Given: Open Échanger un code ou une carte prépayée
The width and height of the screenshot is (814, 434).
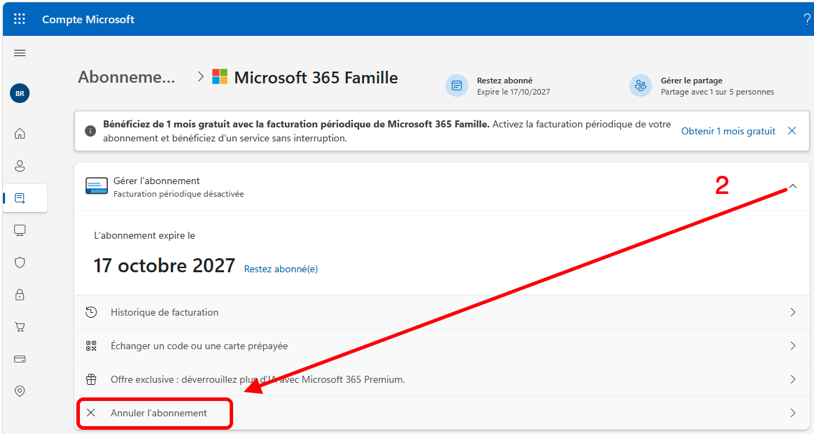Looking at the screenshot, I should tap(442, 346).
